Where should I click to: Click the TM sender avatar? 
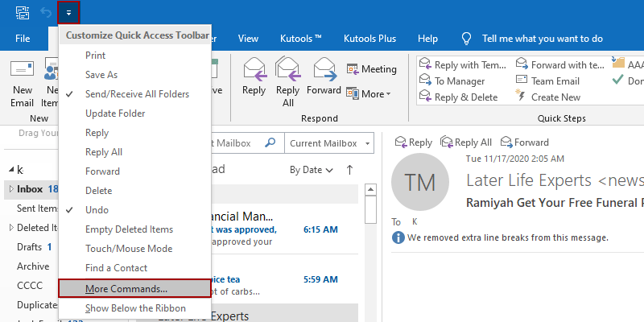[x=419, y=183]
